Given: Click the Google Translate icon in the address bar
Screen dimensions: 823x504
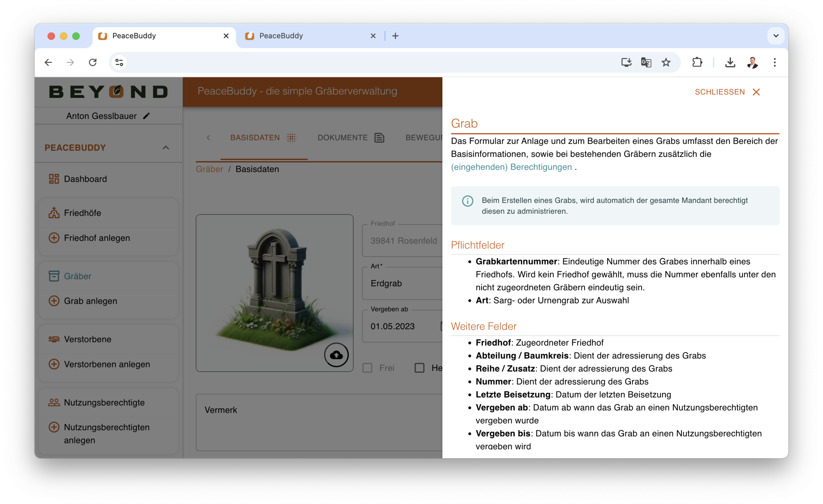Looking at the screenshot, I should coord(646,62).
